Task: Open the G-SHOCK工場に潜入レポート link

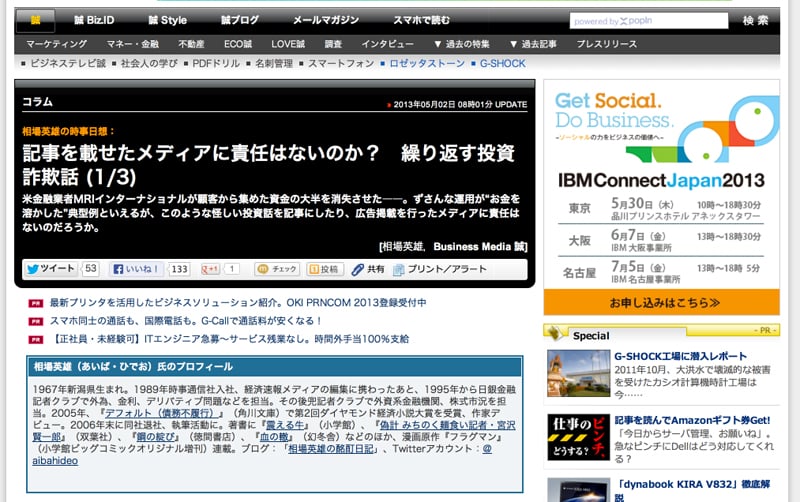Action: point(680,356)
